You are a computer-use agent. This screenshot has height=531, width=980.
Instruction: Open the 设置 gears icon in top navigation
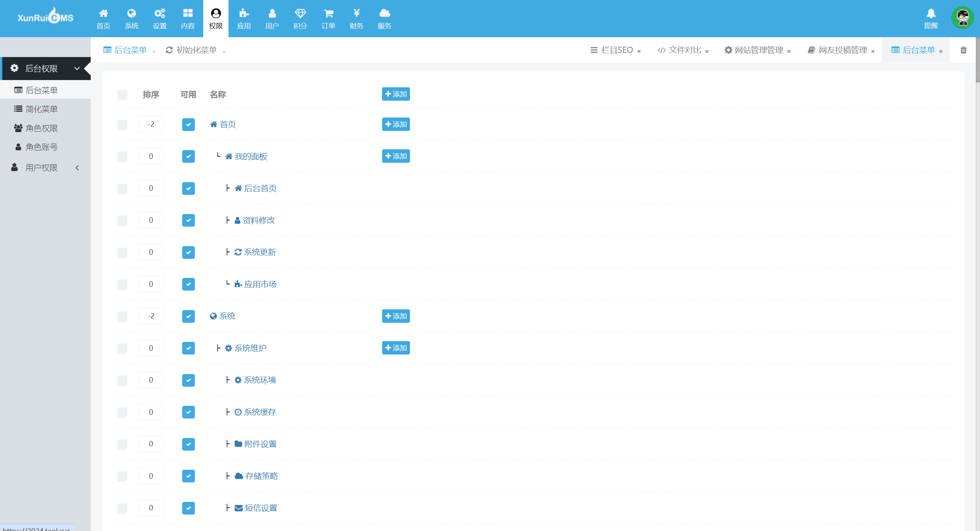click(160, 13)
